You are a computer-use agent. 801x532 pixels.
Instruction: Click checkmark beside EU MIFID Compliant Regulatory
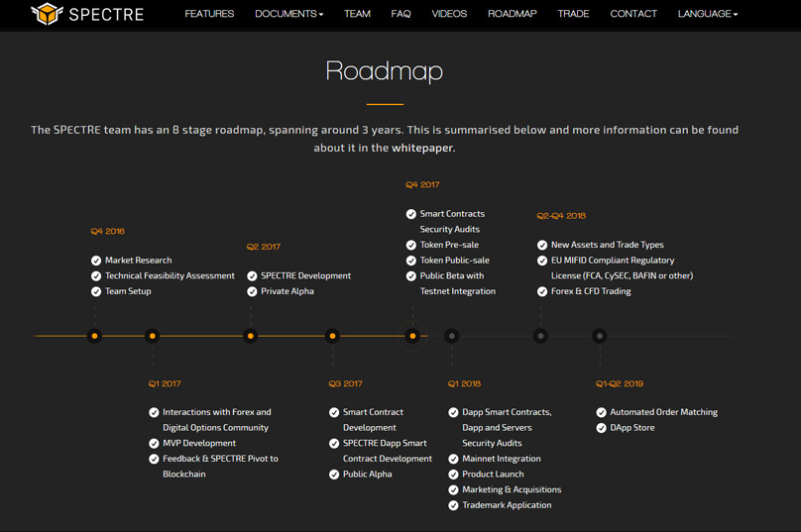(542, 261)
